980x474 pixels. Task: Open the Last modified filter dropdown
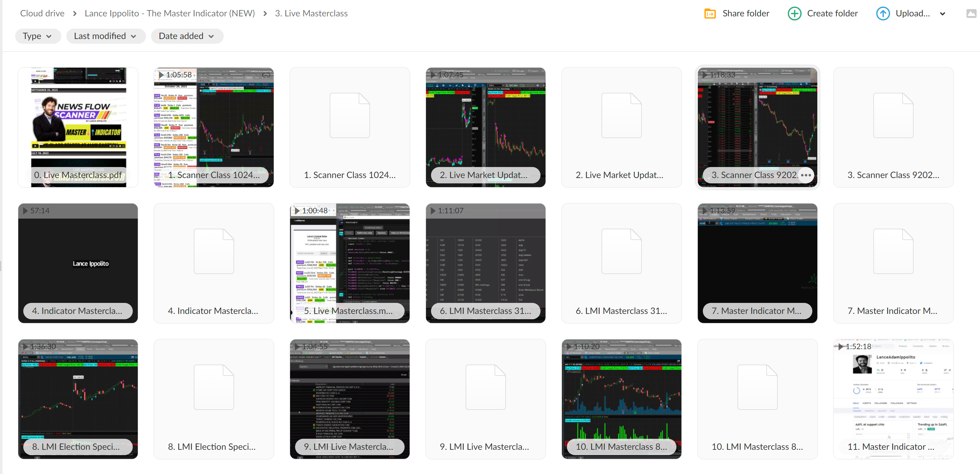[x=106, y=36]
